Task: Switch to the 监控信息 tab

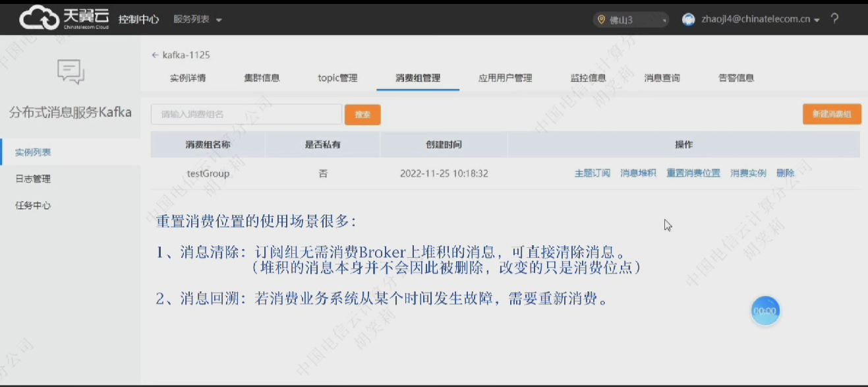Action: pyautogui.click(x=588, y=78)
